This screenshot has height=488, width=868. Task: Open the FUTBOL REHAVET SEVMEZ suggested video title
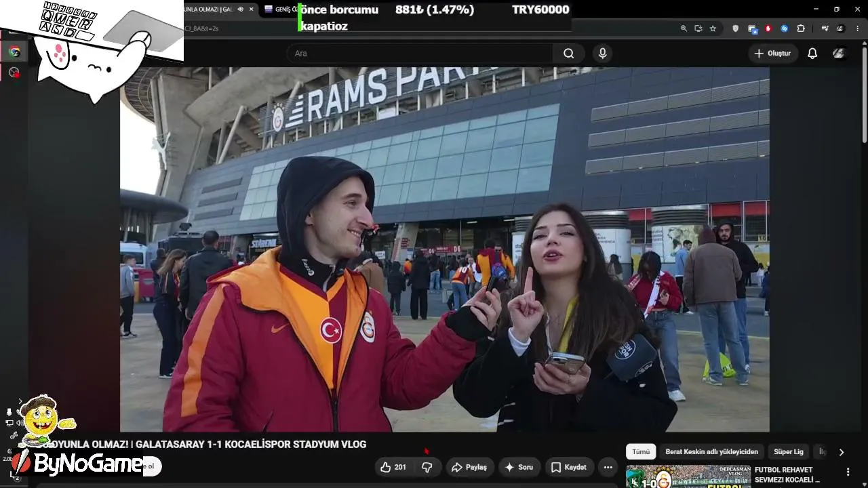tap(787, 475)
